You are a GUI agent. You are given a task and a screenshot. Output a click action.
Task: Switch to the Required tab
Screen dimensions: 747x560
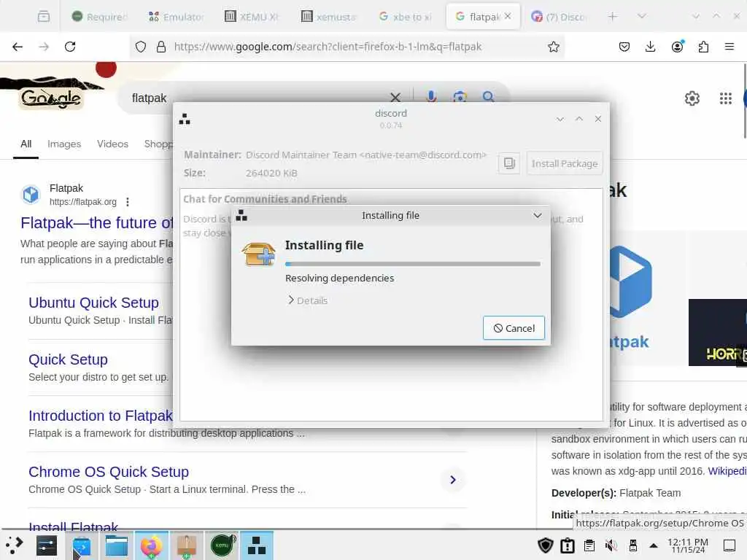(x=99, y=17)
